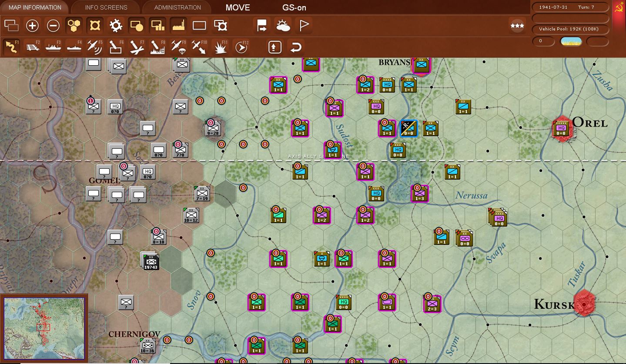Select F12 mode icon
626x364 pixels.
click(241, 47)
